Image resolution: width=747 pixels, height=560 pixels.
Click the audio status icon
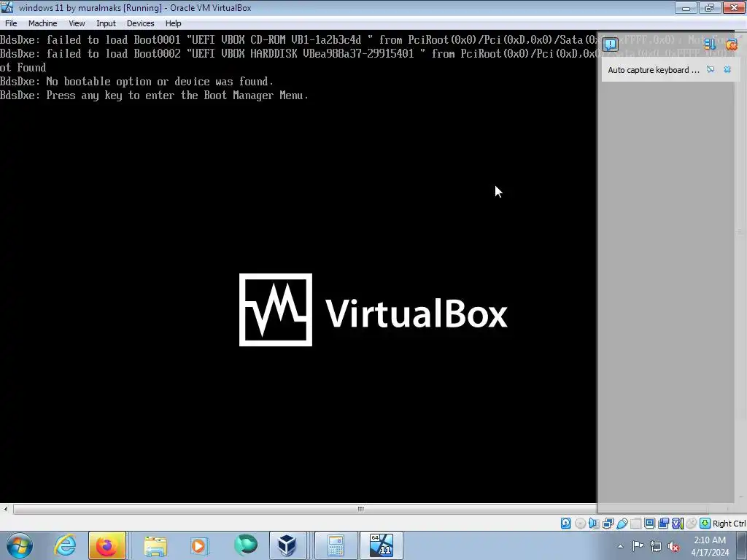(594, 524)
